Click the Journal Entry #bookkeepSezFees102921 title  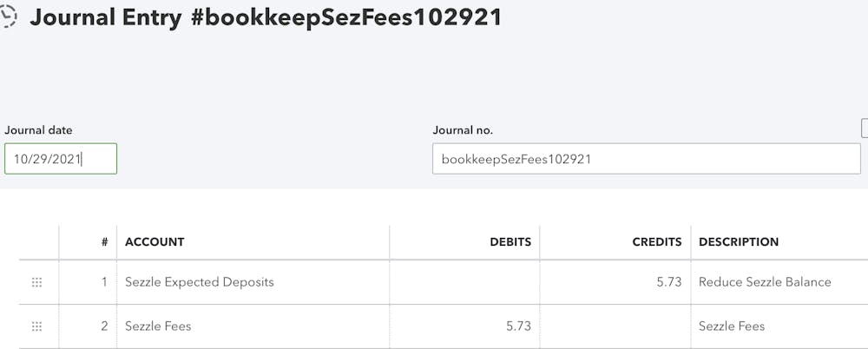(266, 17)
